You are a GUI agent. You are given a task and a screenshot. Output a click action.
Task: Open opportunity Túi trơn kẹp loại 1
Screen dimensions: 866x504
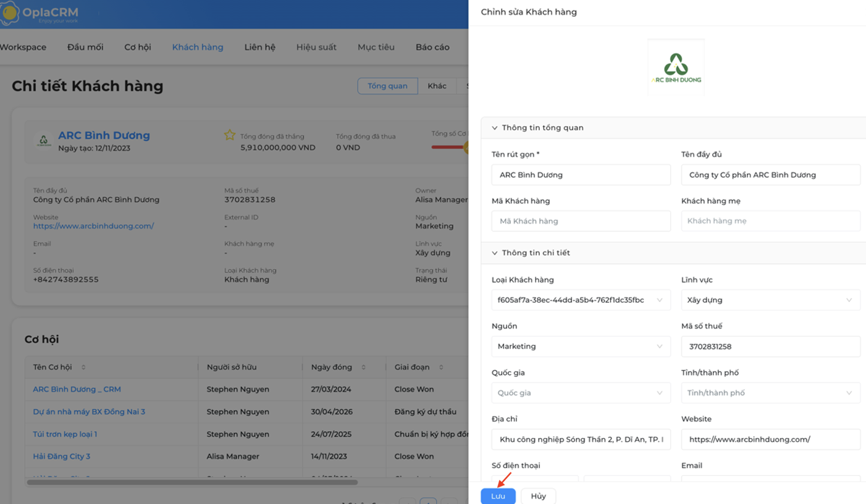(65, 434)
